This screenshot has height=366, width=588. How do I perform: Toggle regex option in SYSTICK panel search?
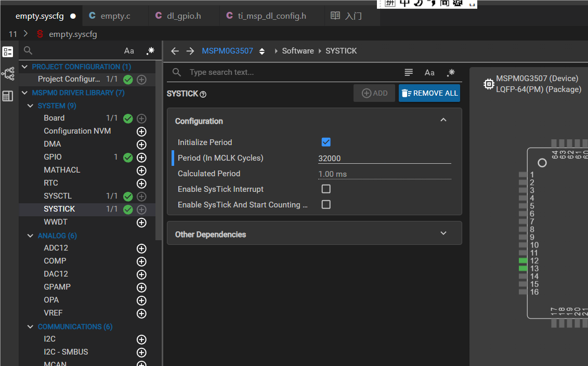point(451,72)
